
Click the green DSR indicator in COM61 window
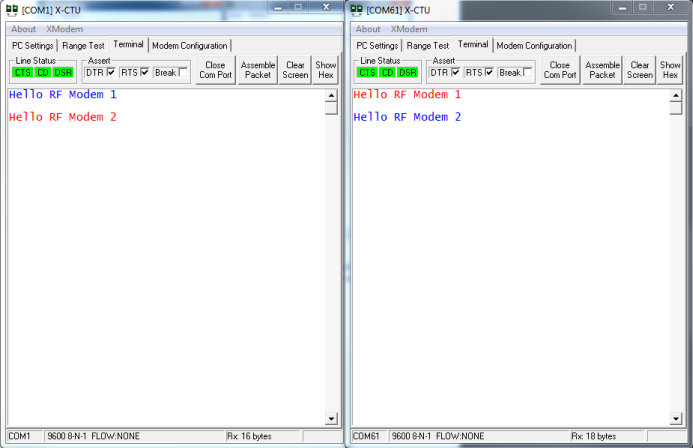(x=408, y=72)
